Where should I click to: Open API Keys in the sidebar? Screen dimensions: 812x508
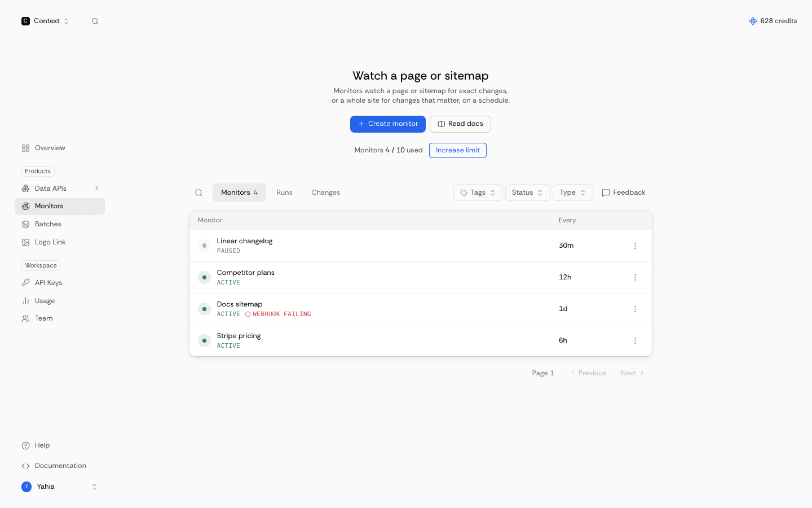point(60,283)
